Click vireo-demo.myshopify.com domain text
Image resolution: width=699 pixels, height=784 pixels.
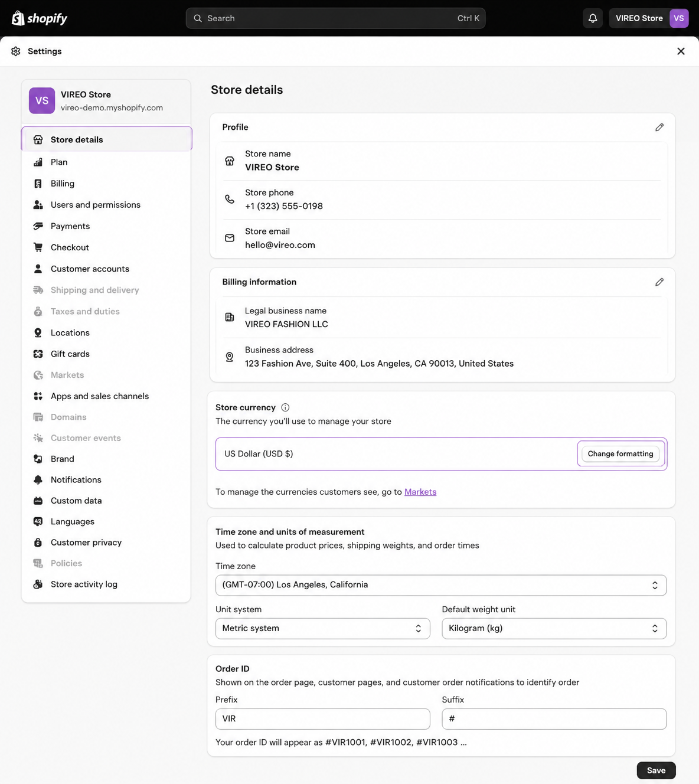pyautogui.click(x=112, y=108)
